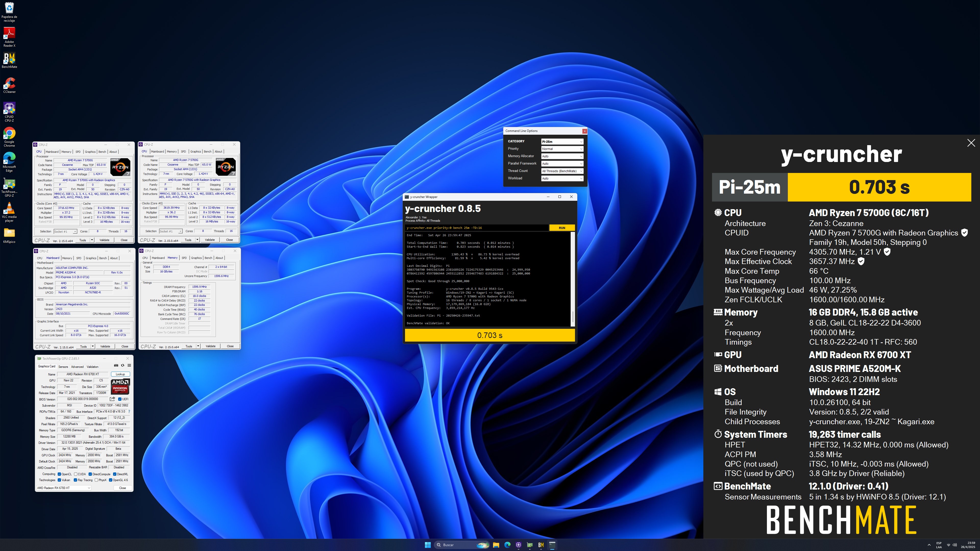Toggle the DirectML checkbox
980x551 pixels.
coord(115,474)
